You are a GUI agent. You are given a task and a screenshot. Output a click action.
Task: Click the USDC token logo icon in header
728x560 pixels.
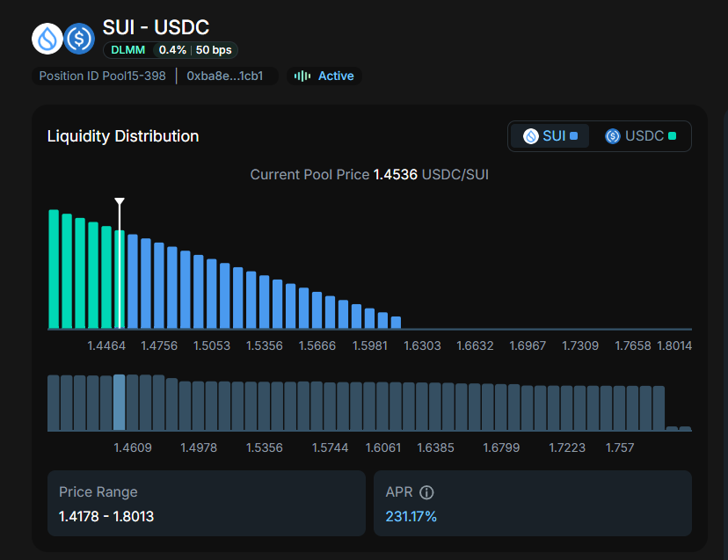pos(79,39)
